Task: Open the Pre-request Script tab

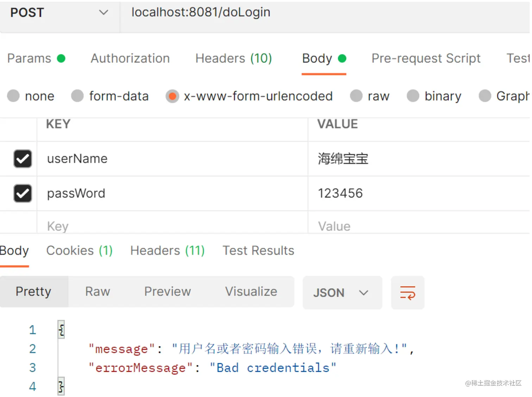Action: coord(426,58)
